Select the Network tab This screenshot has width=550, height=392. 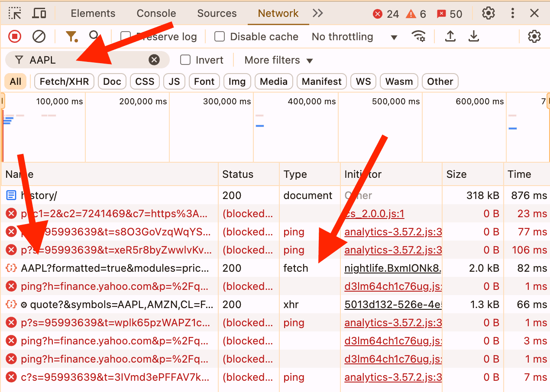tap(278, 13)
